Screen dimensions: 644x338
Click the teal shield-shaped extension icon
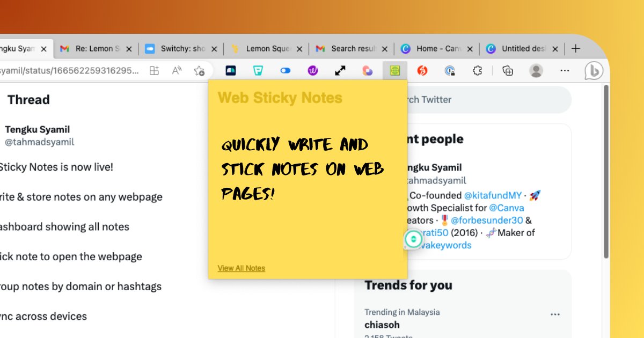tap(258, 70)
